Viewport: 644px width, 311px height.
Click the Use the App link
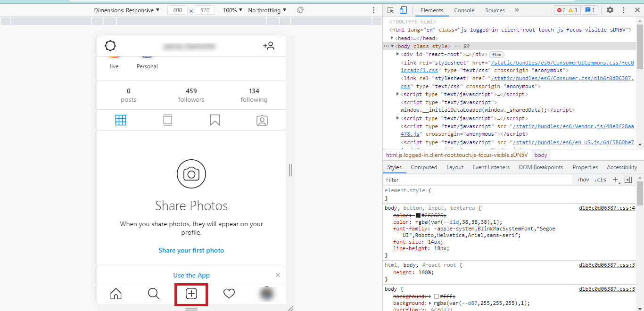[x=191, y=275]
